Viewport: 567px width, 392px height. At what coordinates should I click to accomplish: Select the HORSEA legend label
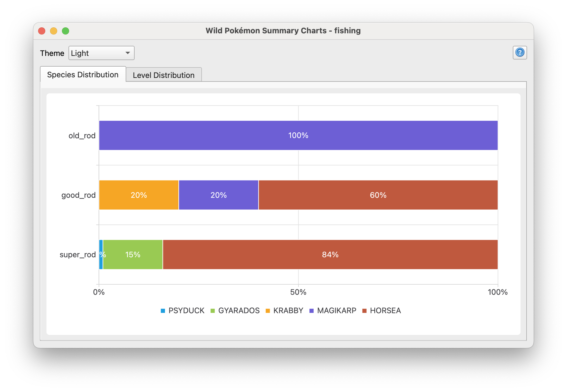[x=385, y=311]
